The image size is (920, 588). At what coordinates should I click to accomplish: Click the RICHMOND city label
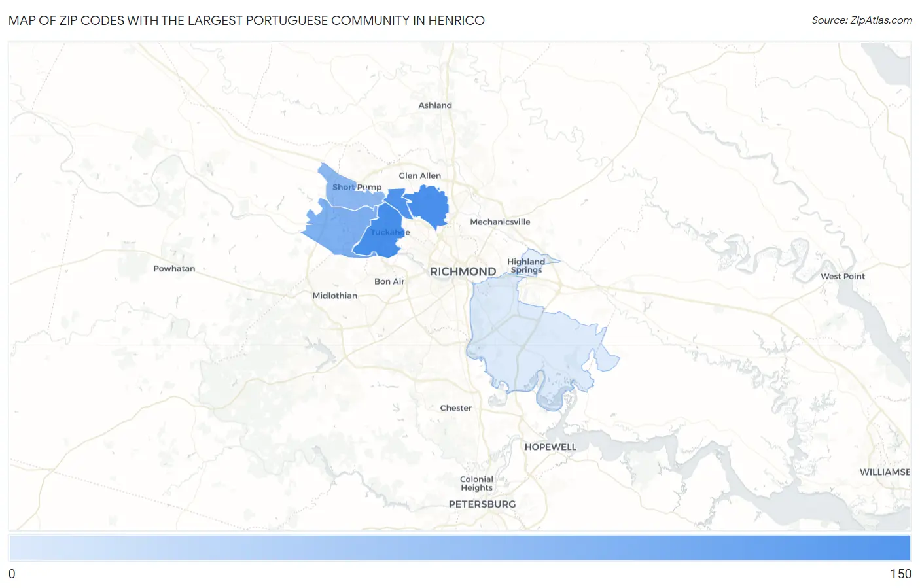[463, 271]
